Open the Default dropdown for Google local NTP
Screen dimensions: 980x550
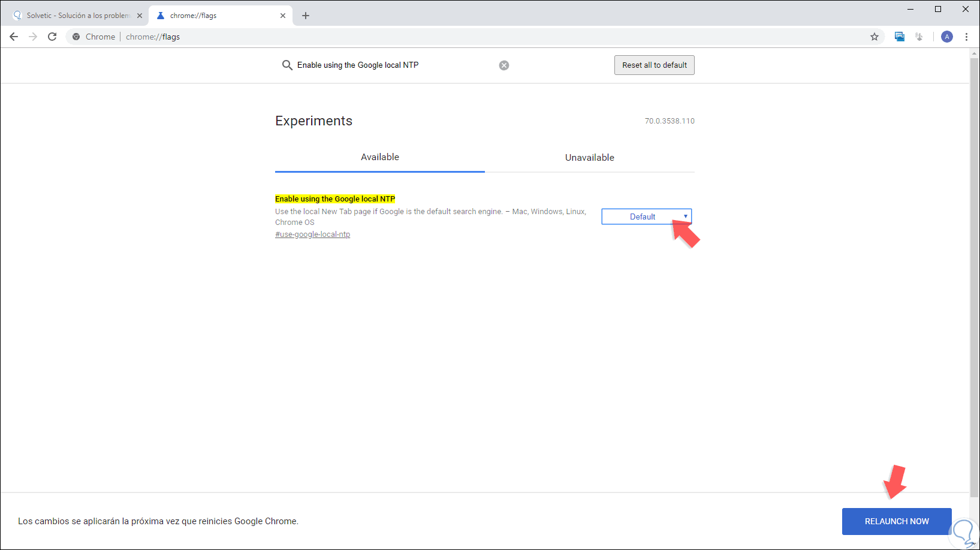click(x=647, y=217)
